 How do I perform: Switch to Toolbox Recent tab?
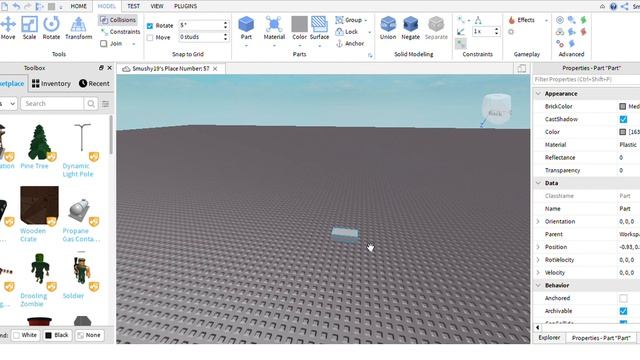94,83
